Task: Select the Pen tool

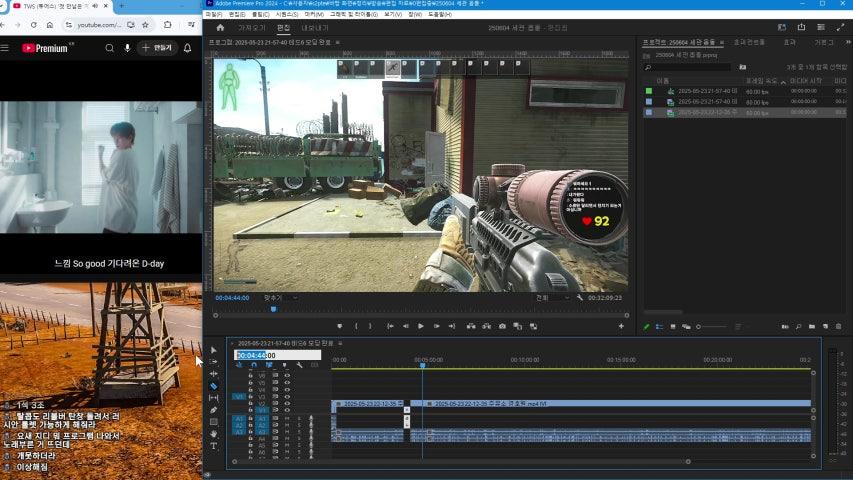Action: [x=213, y=410]
